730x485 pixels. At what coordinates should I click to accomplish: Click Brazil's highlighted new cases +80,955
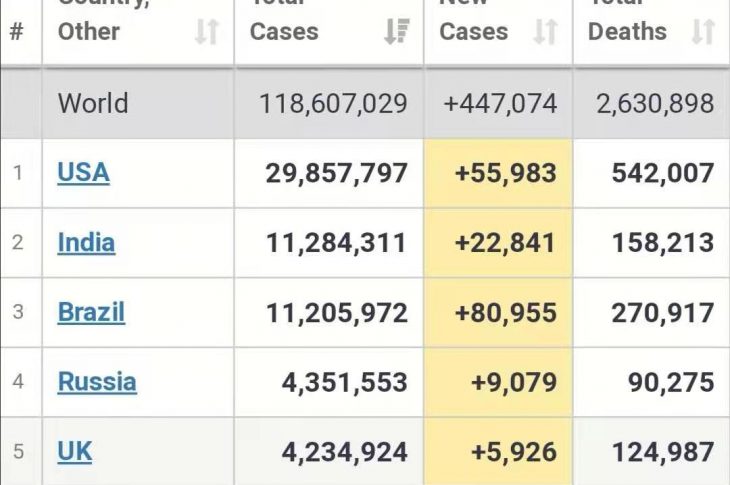(x=505, y=313)
